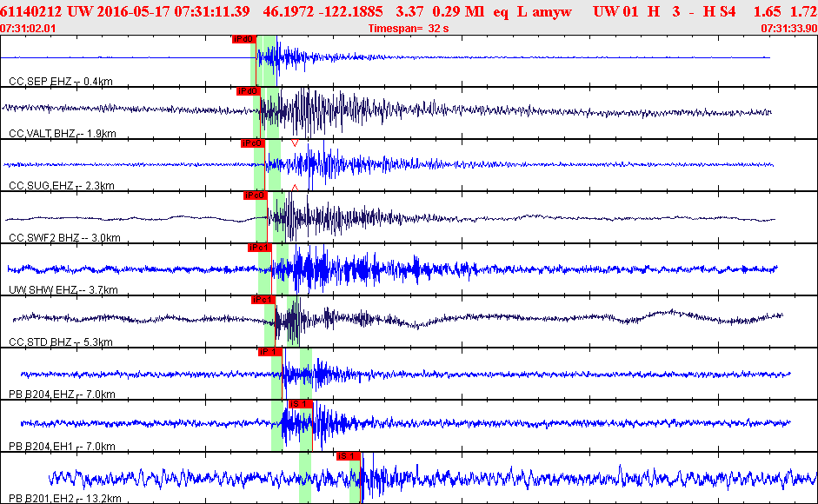Click the magnitude 0.29 Ml value
Screen dimensions: 818x504
[x=459, y=11]
